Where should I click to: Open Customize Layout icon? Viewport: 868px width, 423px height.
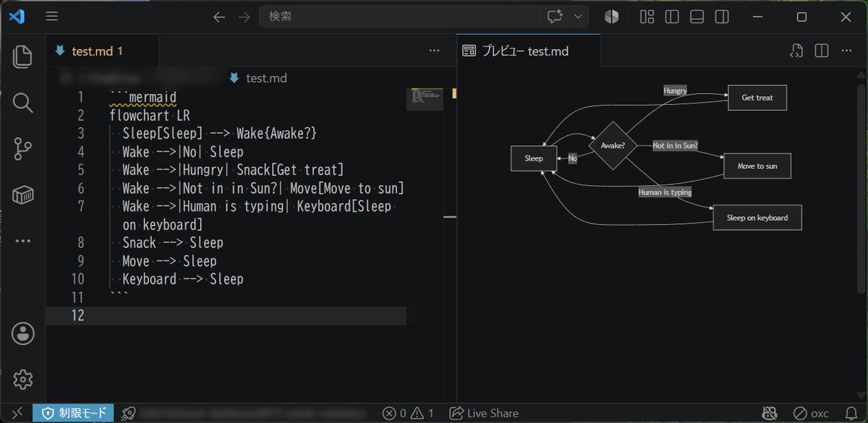tap(647, 17)
